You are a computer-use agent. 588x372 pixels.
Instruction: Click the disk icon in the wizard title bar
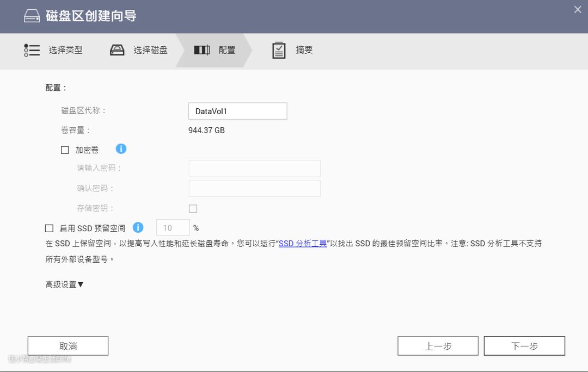(32, 16)
